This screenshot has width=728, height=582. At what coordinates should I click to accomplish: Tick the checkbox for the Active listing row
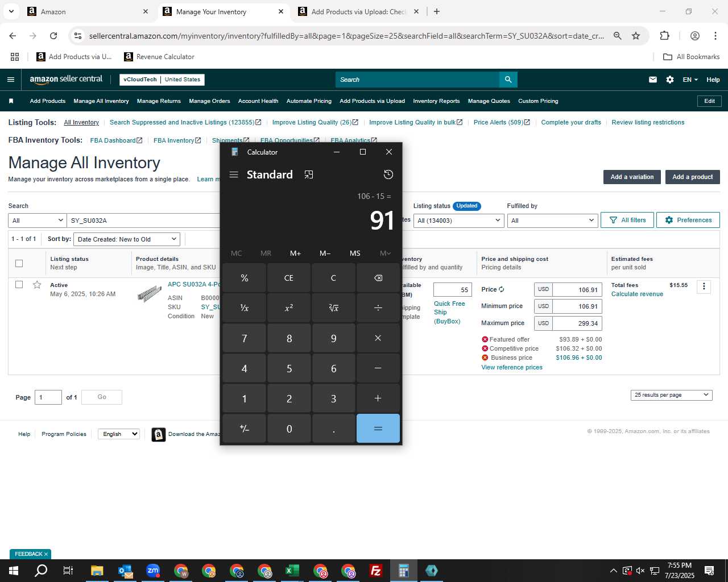point(19,284)
